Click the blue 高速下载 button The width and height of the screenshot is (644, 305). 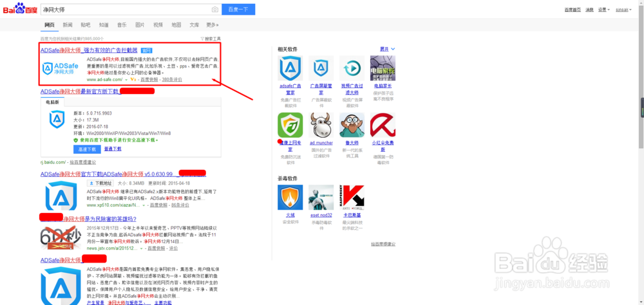87,149
